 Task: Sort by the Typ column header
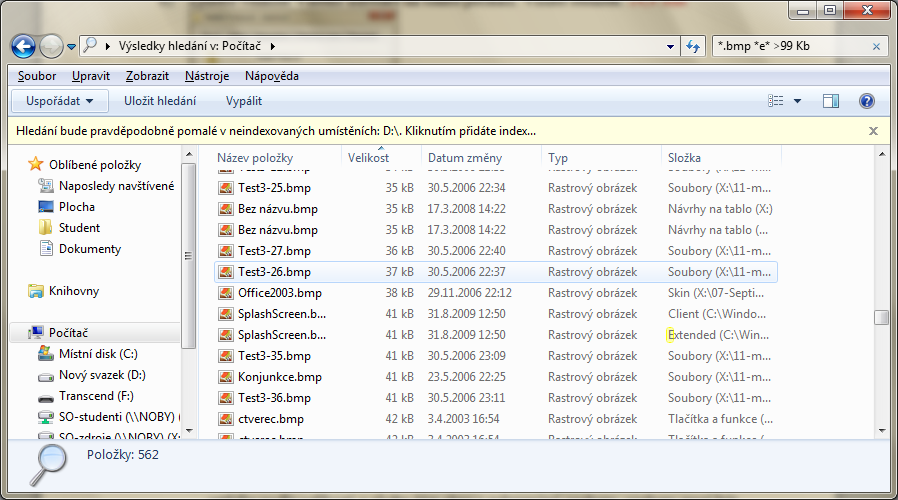(558, 158)
